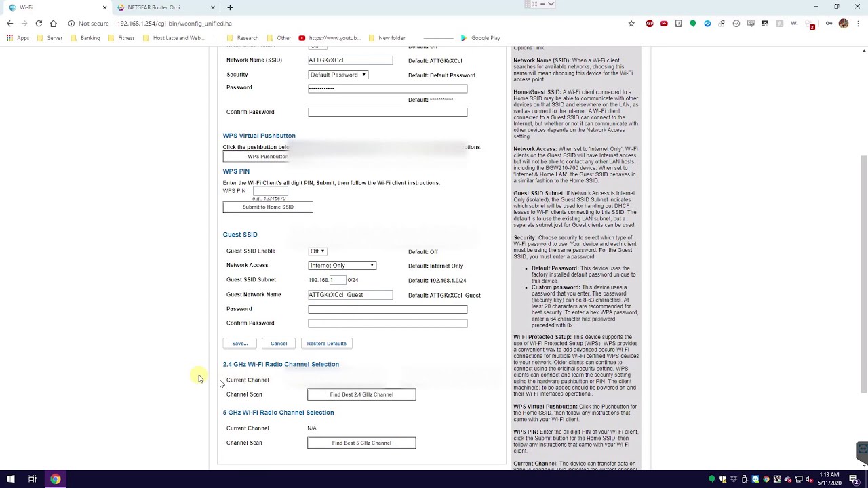Image resolution: width=868 pixels, height=488 pixels.
Task: Open the notification center icon
Action: [854, 480]
